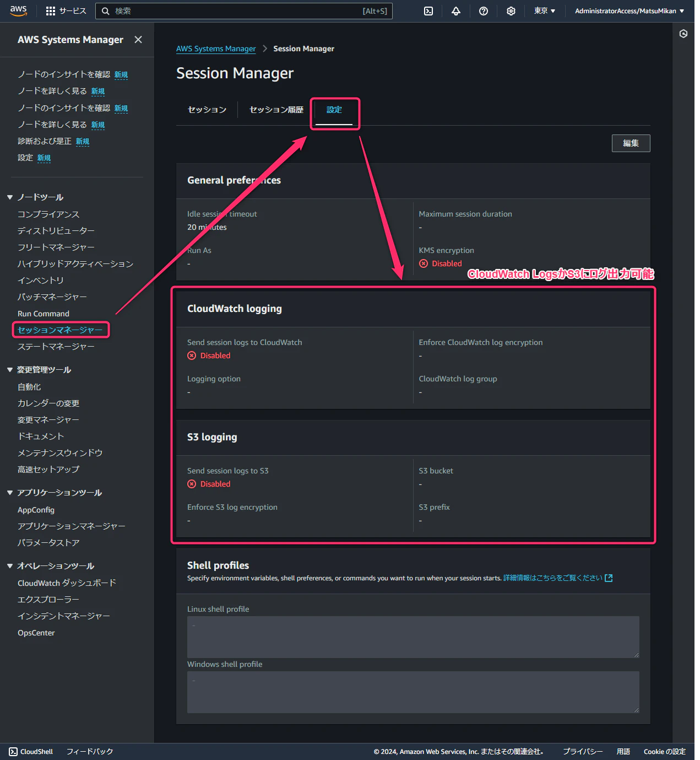Open パッチマネージャー in the sidebar
The image size is (700, 760).
tap(52, 297)
